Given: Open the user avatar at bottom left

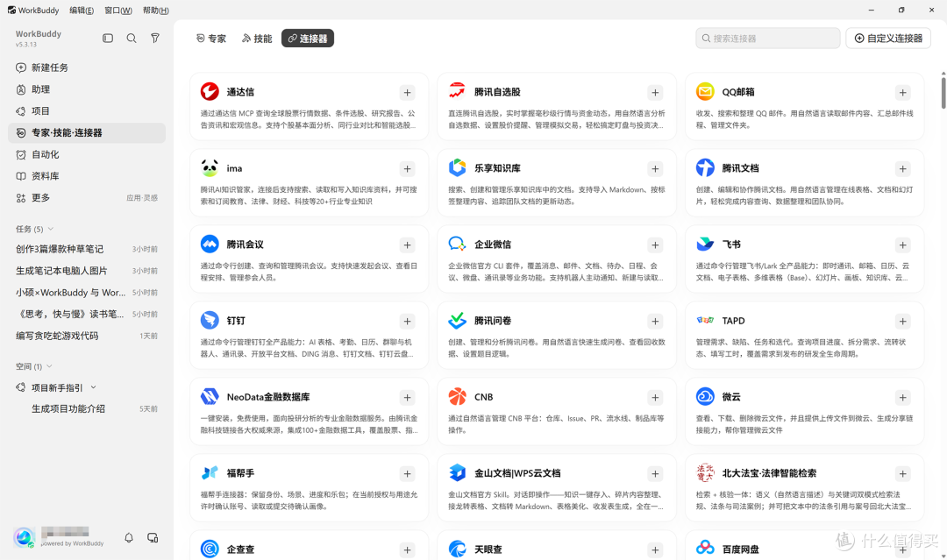Looking at the screenshot, I should point(25,536).
